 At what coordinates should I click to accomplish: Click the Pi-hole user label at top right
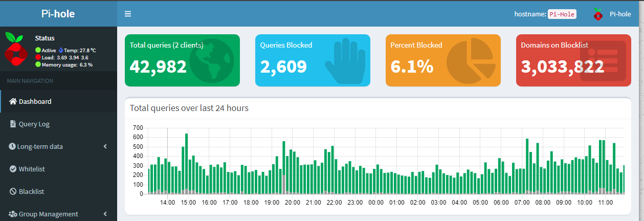620,14
